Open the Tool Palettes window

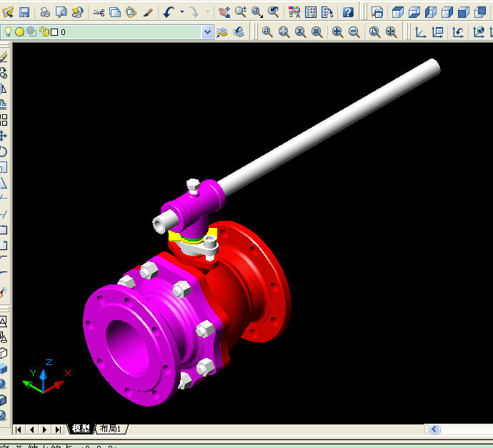click(327, 12)
